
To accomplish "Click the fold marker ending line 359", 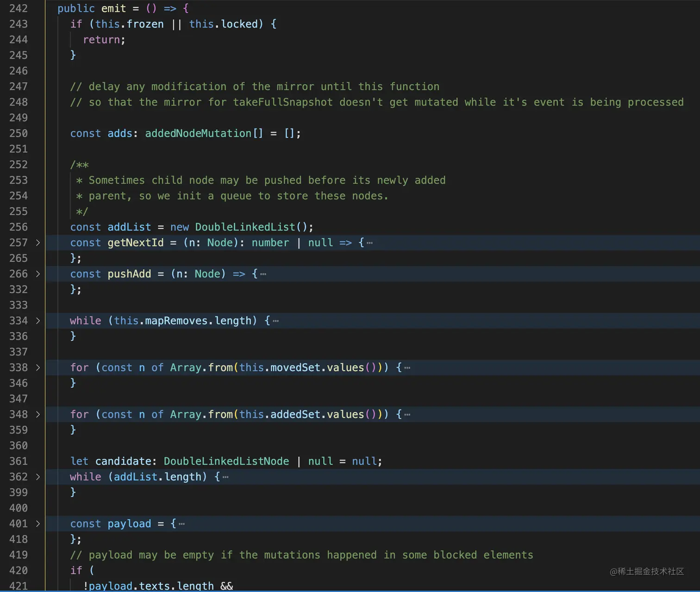I will pos(74,430).
